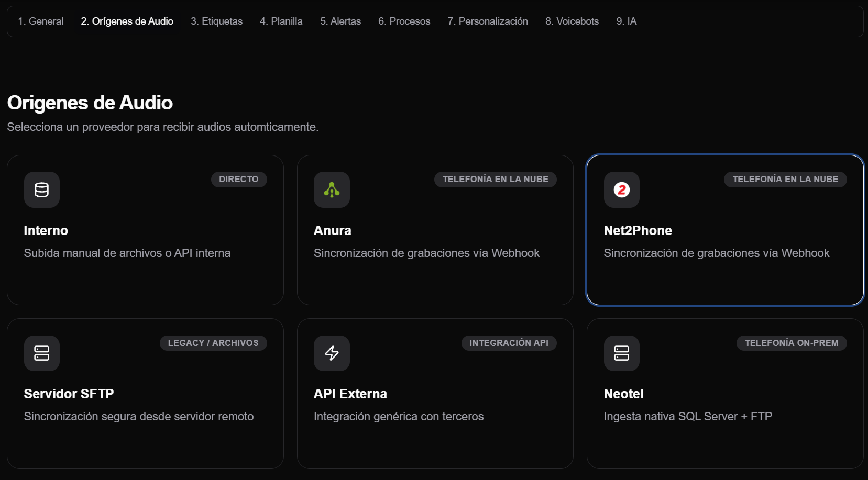Click TELEFONÍA EN LA NUBE badge on Net2Phone

coord(785,179)
